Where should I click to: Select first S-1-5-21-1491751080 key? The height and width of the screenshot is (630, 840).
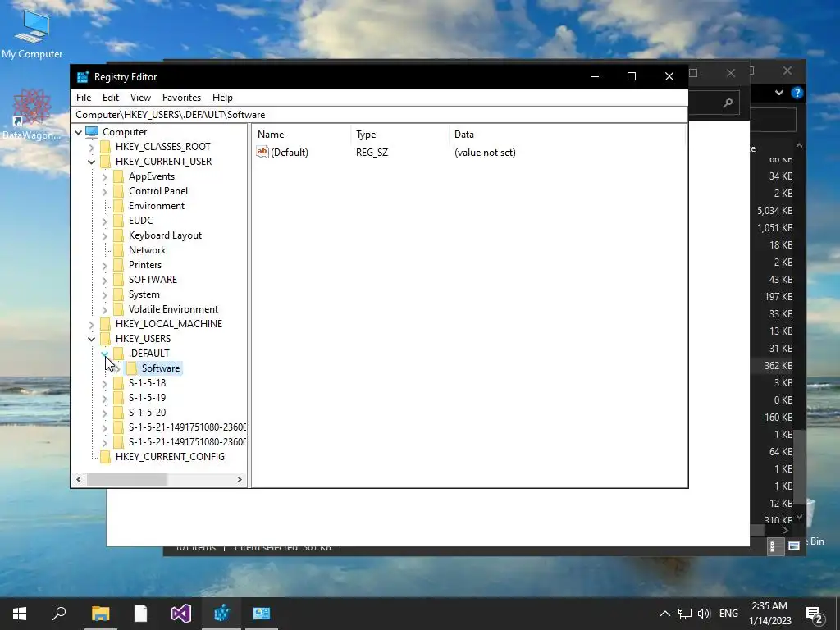pyautogui.click(x=187, y=427)
